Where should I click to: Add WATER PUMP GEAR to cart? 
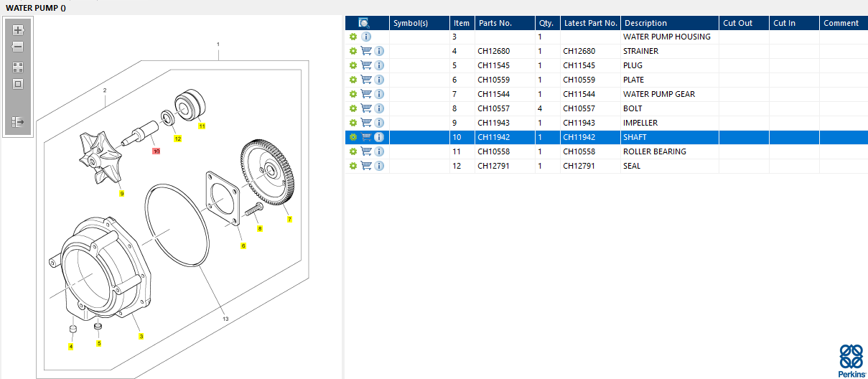point(366,94)
